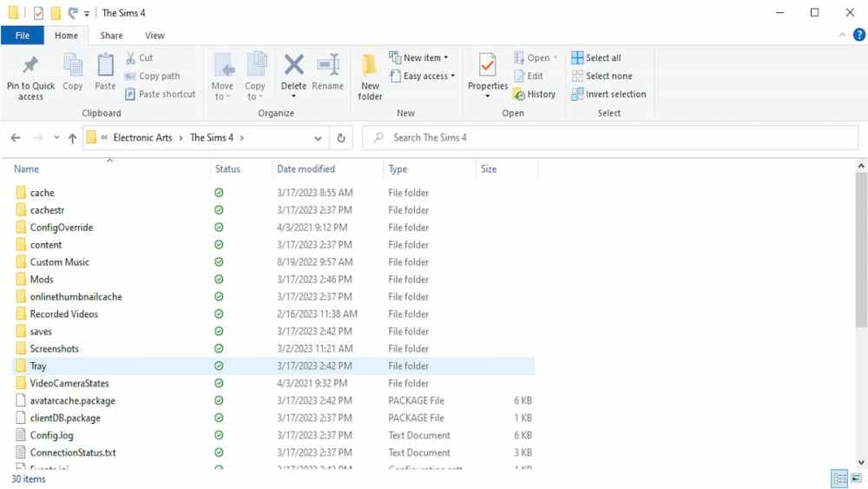
Task: Expand the New item dropdown
Action: (x=425, y=58)
